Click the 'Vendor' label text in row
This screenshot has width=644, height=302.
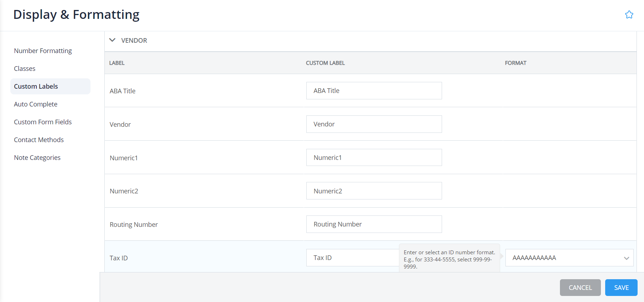click(120, 125)
